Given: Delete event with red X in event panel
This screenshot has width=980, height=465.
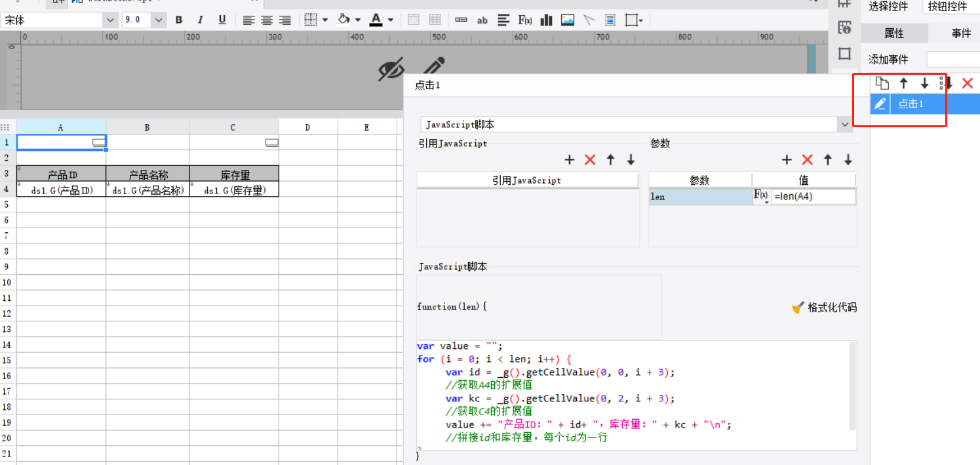Looking at the screenshot, I should coord(967,83).
